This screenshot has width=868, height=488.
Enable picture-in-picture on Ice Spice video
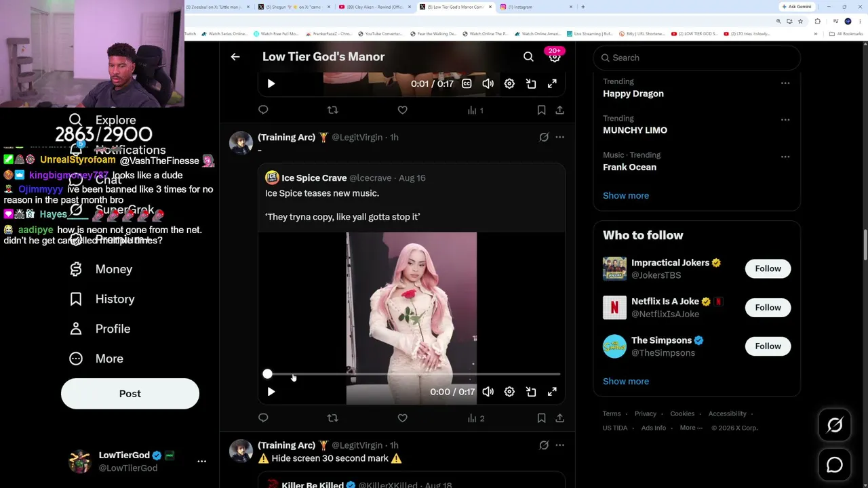531,392
